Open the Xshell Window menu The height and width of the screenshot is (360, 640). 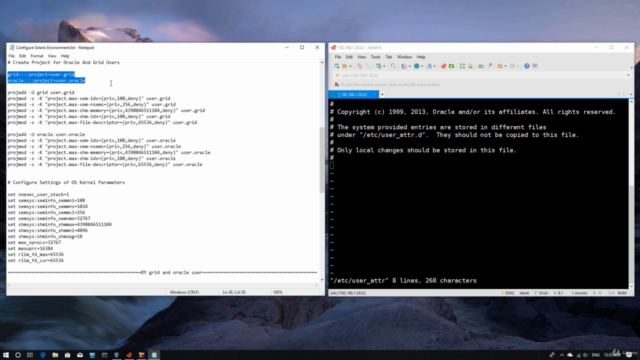coord(404,57)
